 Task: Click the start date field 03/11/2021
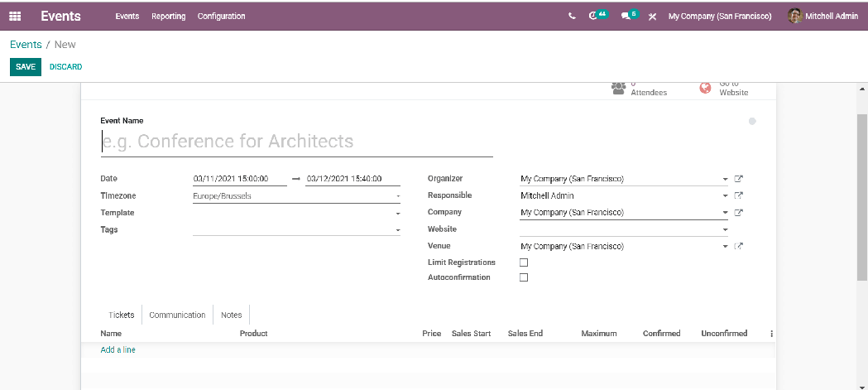click(240, 179)
